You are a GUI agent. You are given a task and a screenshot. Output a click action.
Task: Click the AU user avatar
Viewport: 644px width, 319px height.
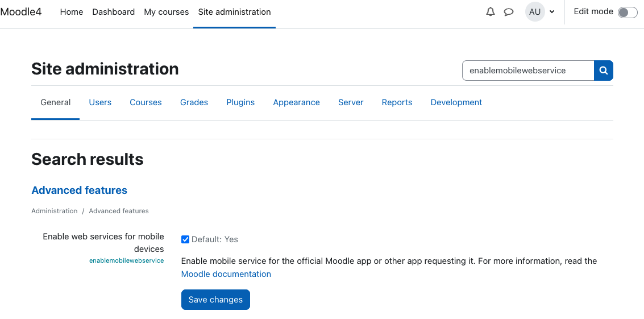point(535,12)
